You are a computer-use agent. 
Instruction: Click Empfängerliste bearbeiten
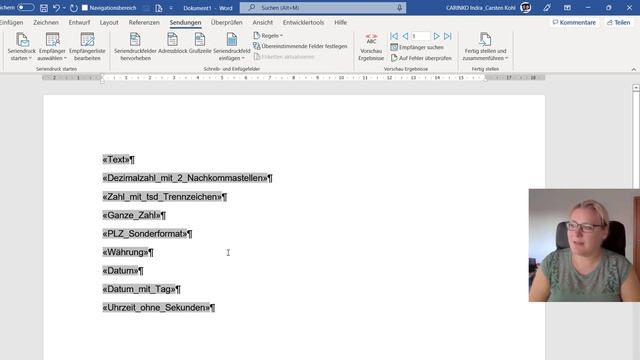point(87,47)
